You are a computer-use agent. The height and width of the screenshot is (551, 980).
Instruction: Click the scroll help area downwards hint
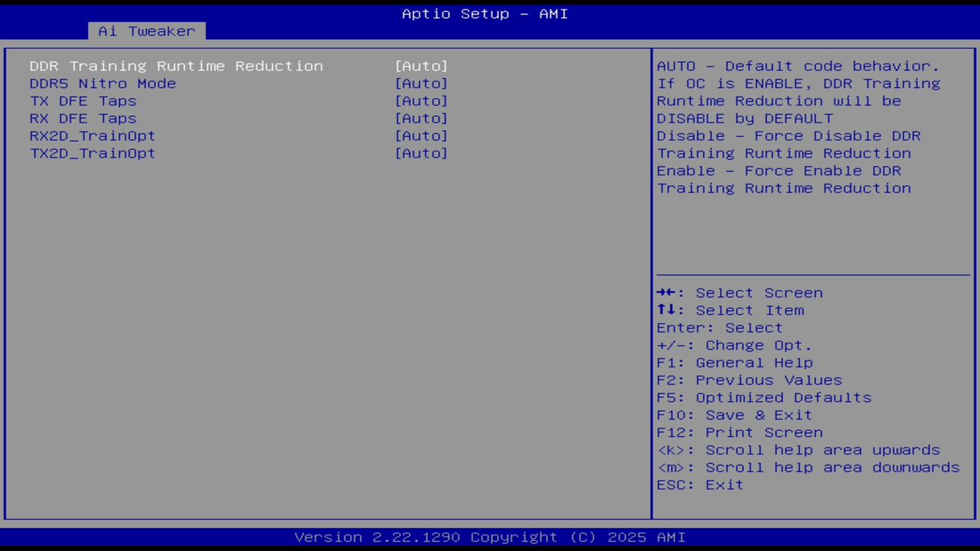tap(808, 467)
